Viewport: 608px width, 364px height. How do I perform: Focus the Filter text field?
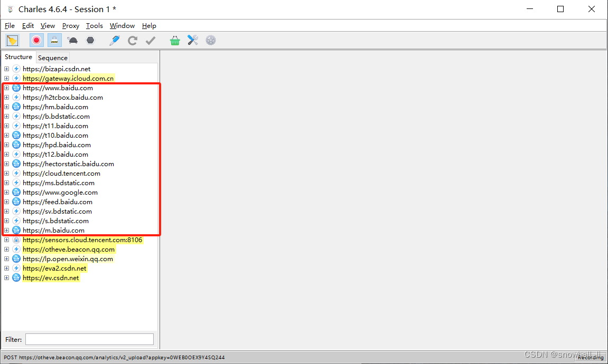[90, 339]
